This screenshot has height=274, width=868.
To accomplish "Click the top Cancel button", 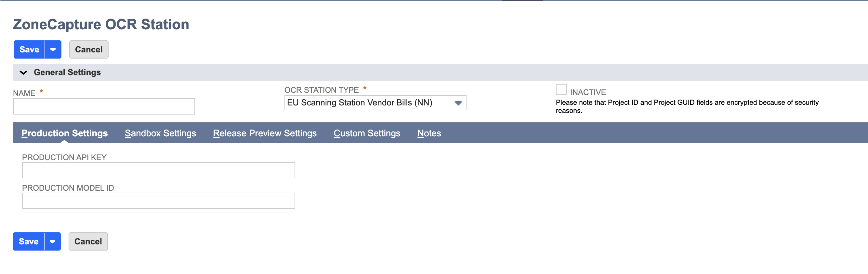I will (x=89, y=49).
